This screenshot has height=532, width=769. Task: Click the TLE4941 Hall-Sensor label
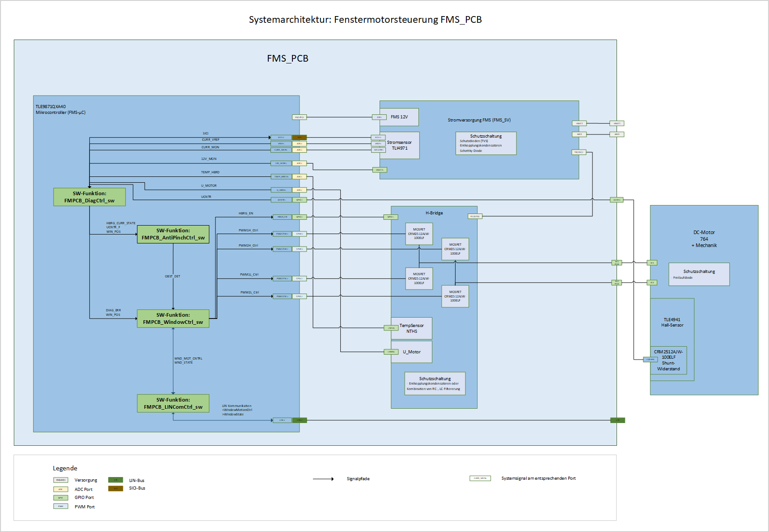(672, 323)
